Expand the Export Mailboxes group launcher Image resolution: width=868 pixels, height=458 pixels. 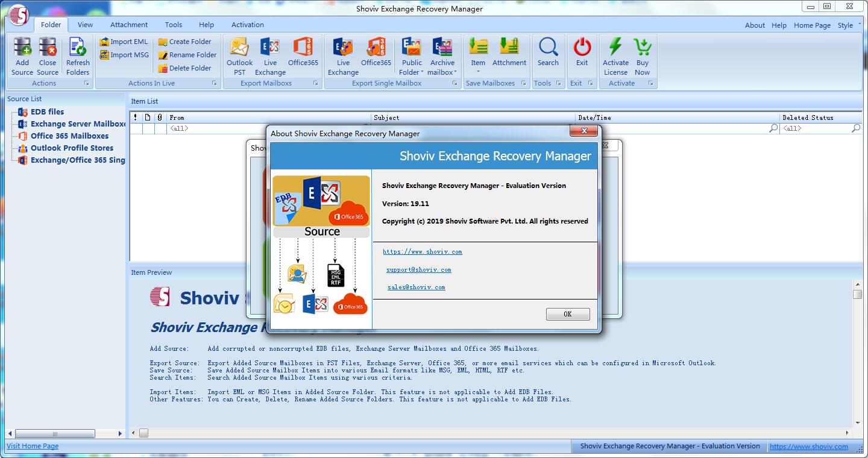pos(316,83)
